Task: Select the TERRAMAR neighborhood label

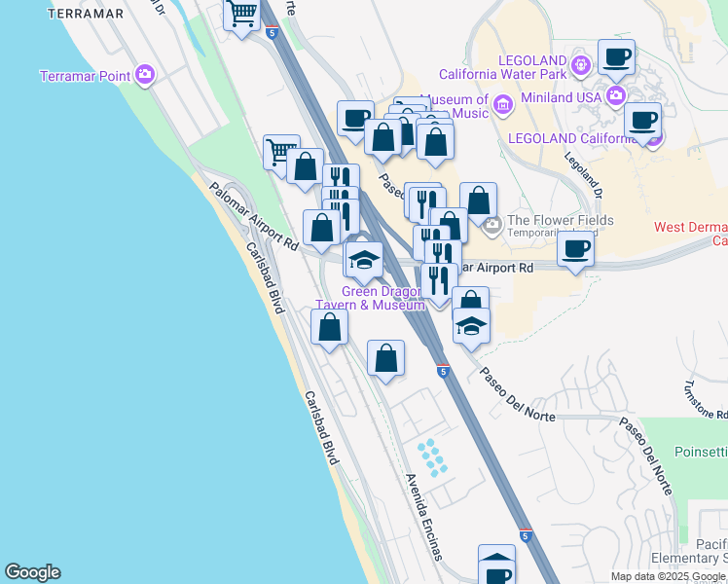Action: tap(86, 14)
